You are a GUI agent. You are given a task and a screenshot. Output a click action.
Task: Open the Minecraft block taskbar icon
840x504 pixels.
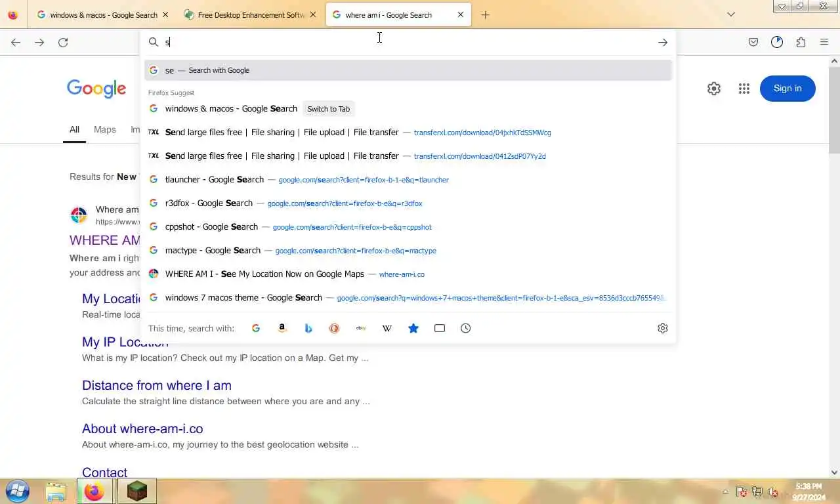point(137,491)
